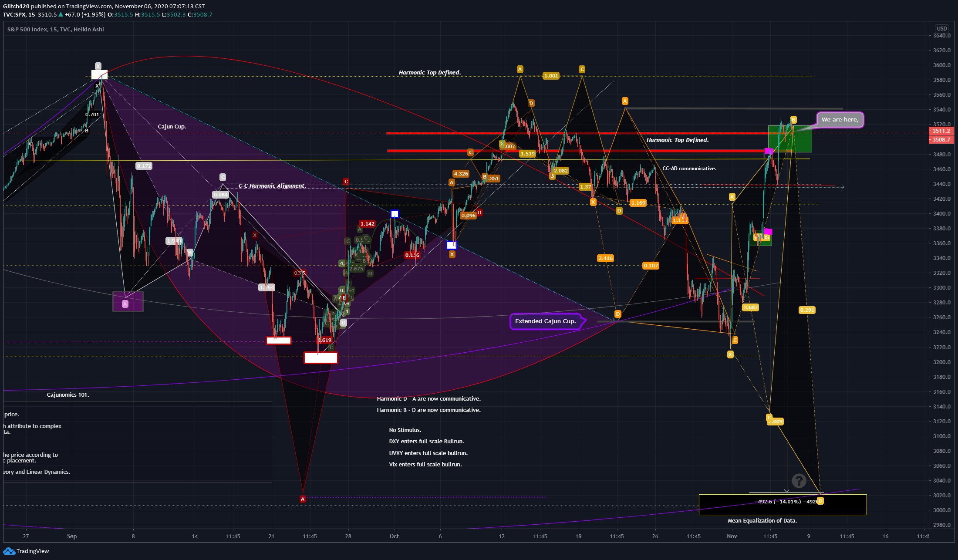Select the 'Mean Equalization of Data.' text
958x560 pixels.
[x=762, y=520]
